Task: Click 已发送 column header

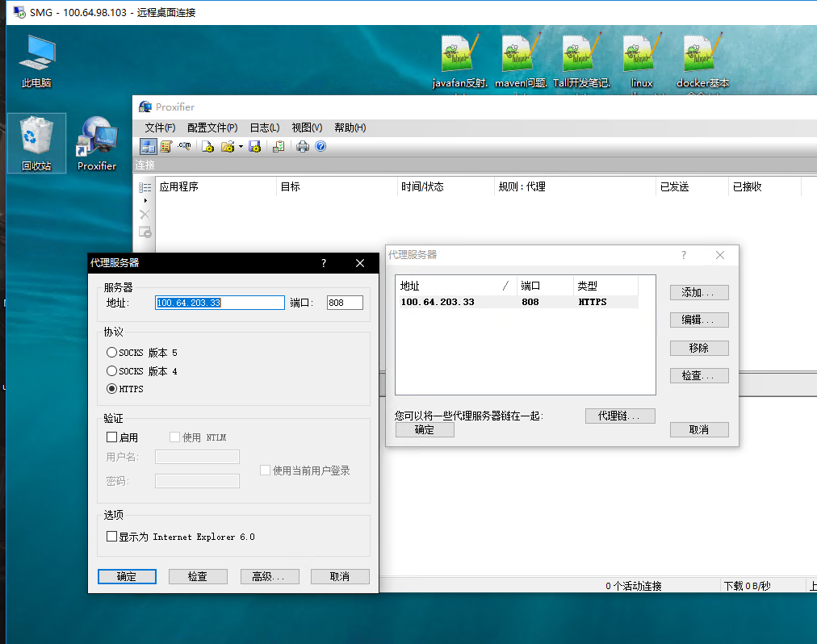Action: (x=692, y=186)
